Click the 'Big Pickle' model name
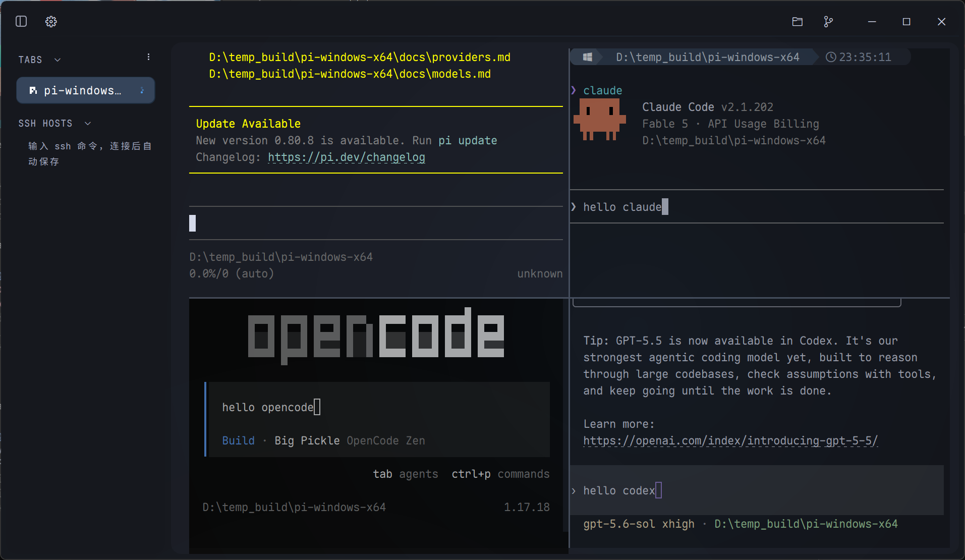 pos(307,440)
